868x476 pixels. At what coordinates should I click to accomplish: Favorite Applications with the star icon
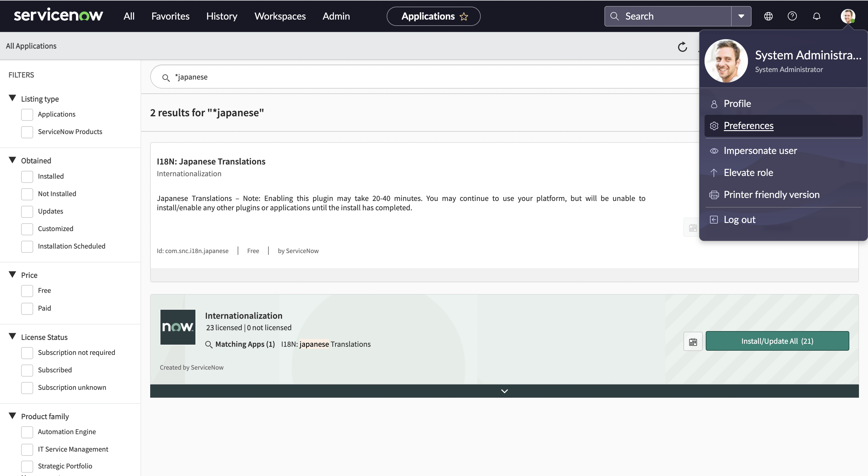(x=464, y=17)
